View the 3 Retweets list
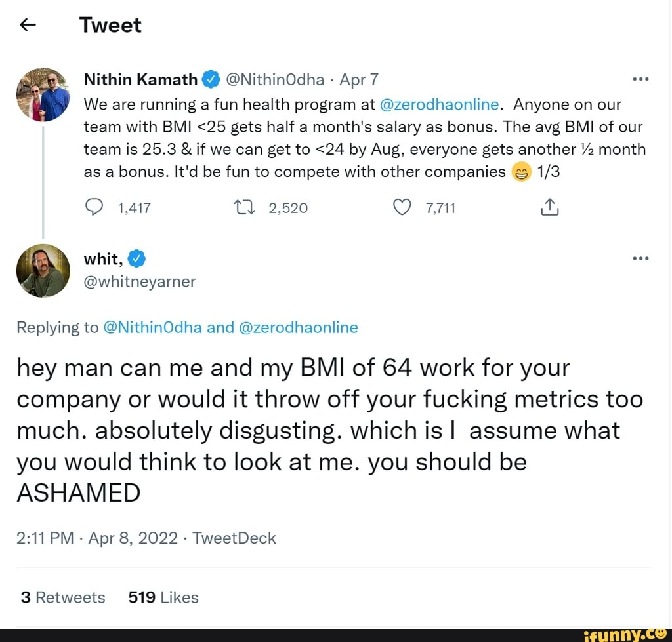The image size is (672, 642). point(63,597)
